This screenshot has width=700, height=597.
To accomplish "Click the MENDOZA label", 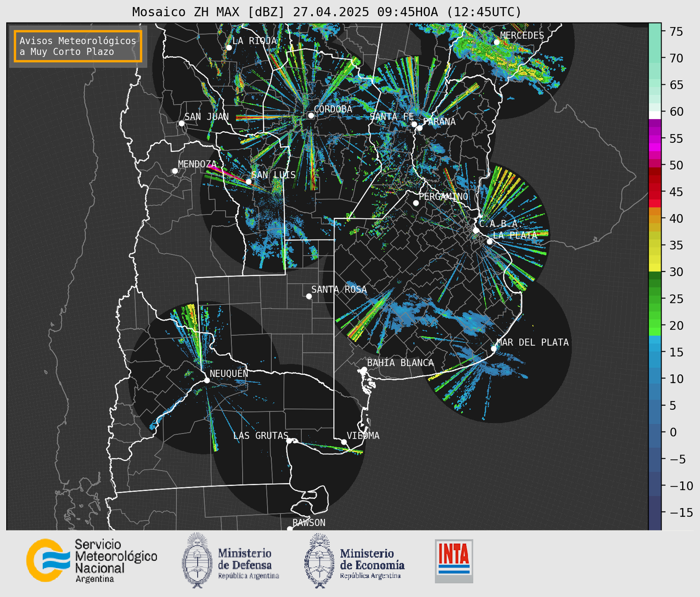I will [197, 164].
